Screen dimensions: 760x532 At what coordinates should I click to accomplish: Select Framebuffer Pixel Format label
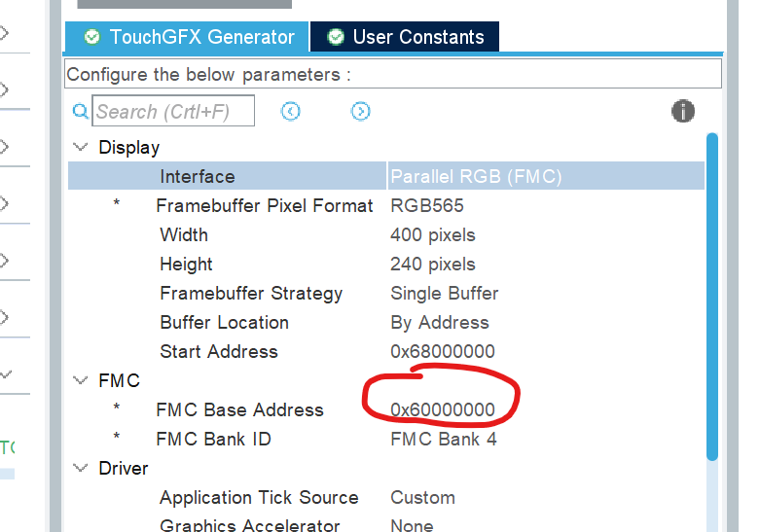[264, 206]
